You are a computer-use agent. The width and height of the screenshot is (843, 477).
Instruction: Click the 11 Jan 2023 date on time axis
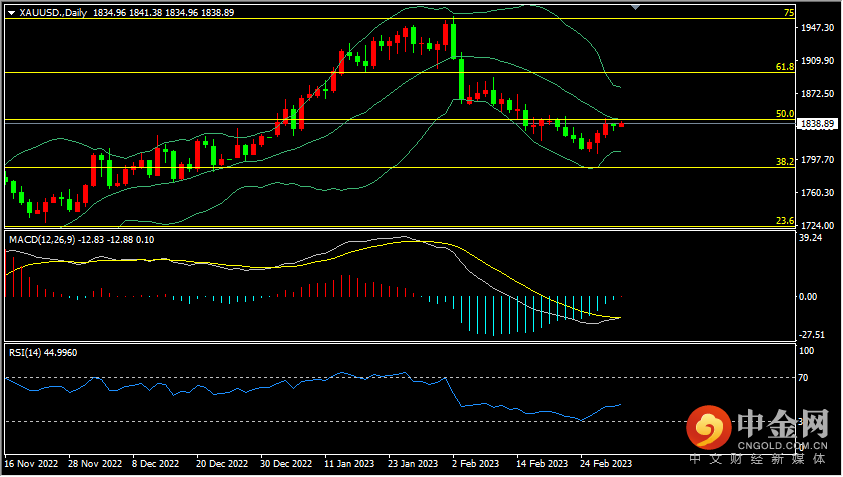click(348, 464)
